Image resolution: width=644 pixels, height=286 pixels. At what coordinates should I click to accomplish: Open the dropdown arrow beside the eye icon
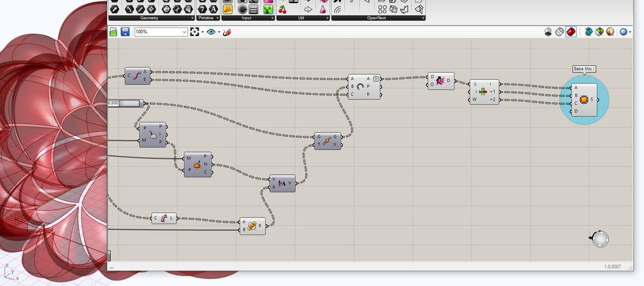219,31
